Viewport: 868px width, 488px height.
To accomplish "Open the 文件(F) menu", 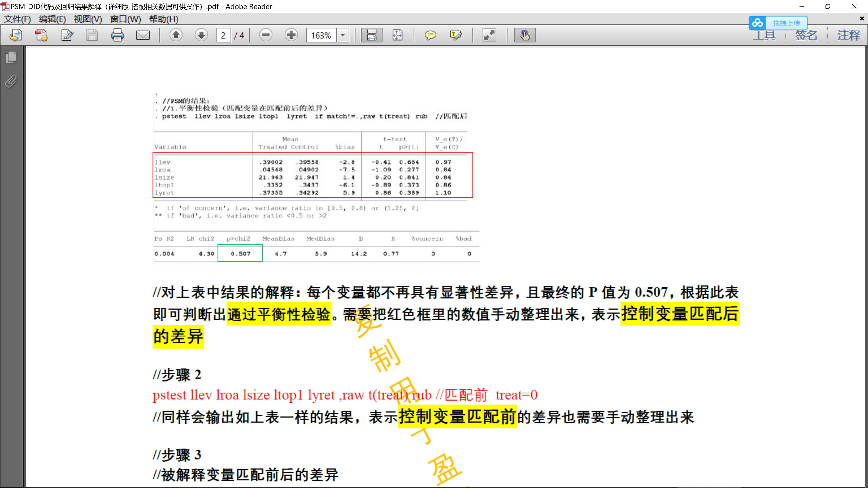I will [17, 19].
